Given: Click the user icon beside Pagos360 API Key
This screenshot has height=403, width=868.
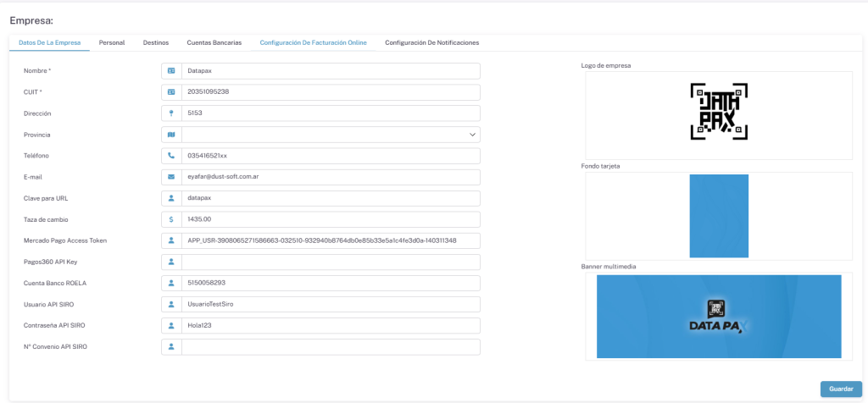Looking at the screenshot, I should [x=171, y=262].
